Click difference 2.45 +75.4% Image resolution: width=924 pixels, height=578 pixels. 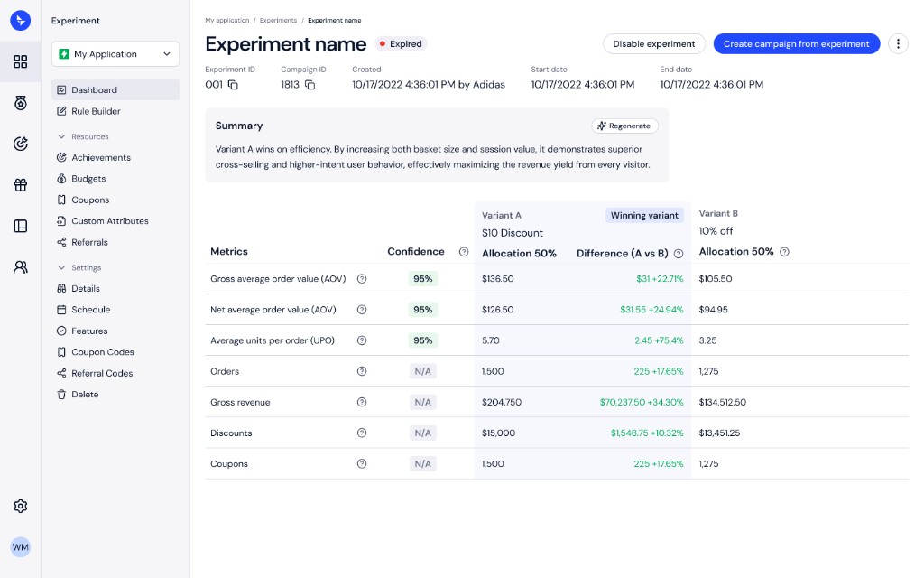point(659,340)
